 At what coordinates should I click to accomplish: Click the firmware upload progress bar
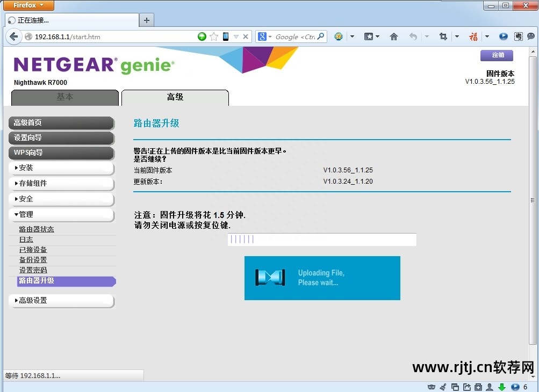point(322,239)
